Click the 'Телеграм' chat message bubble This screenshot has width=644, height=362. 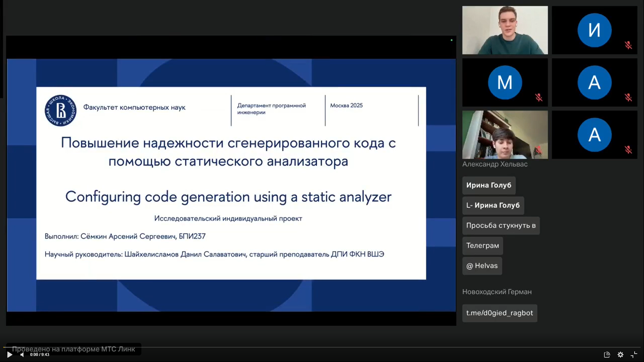(482, 246)
